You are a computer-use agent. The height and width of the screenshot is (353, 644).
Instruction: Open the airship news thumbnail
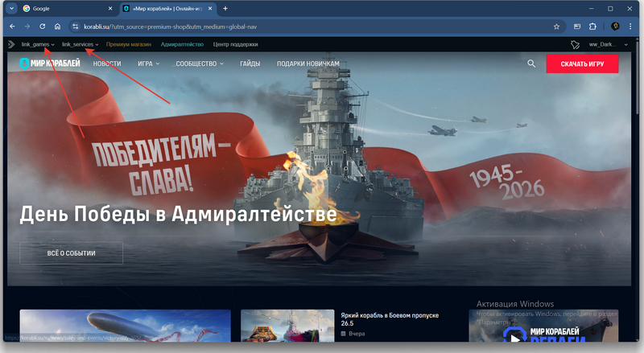tap(125, 326)
